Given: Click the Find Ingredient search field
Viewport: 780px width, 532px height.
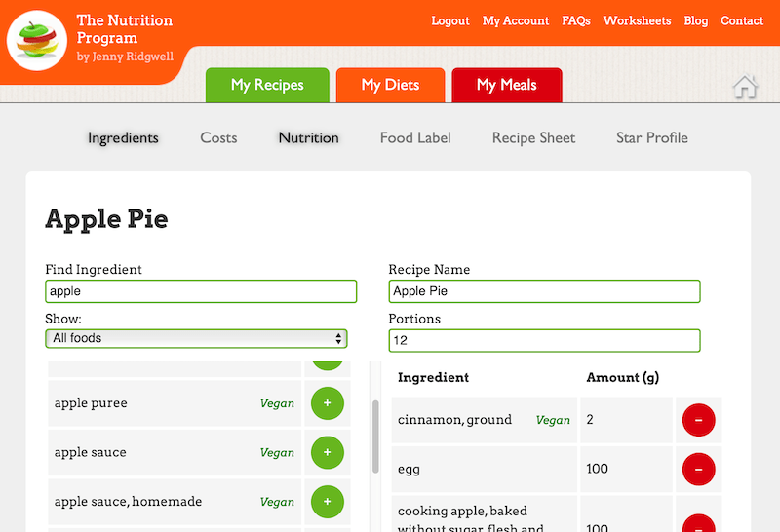Looking at the screenshot, I should pos(201,291).
